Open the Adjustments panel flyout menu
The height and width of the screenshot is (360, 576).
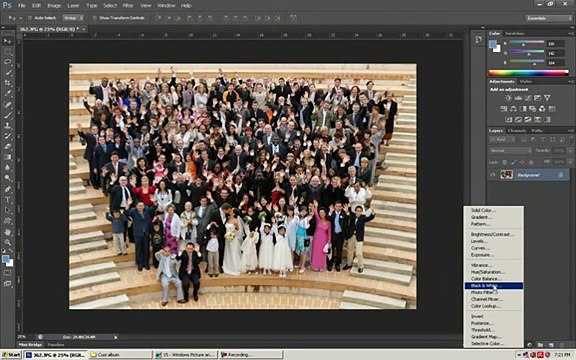click(570, 82)
